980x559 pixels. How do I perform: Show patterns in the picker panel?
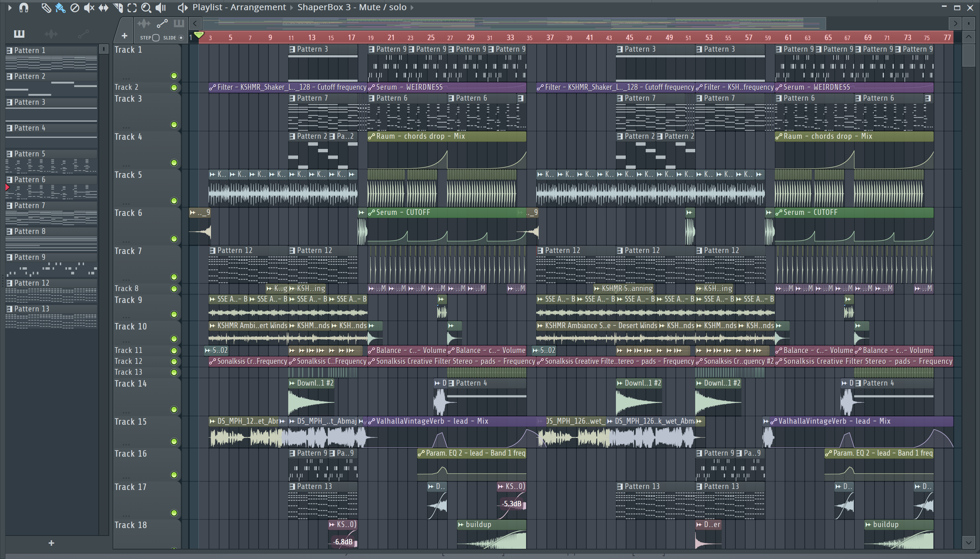(x=19, y=34)
